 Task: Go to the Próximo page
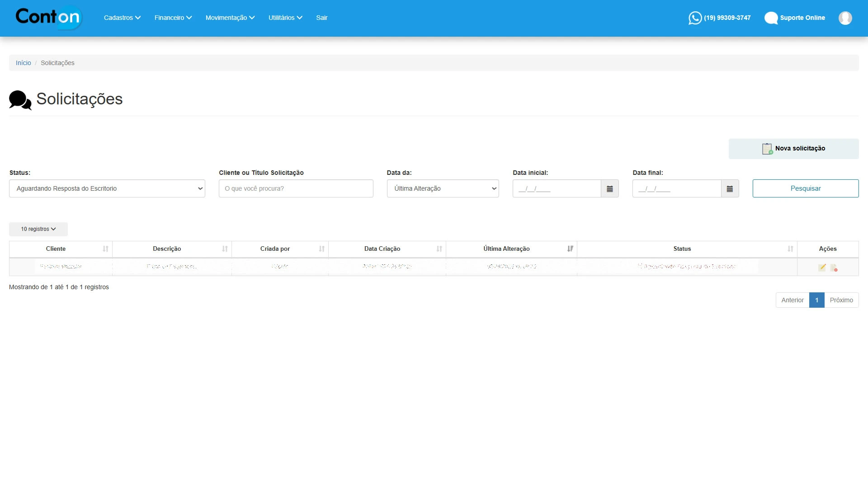[x=841, y=300]
